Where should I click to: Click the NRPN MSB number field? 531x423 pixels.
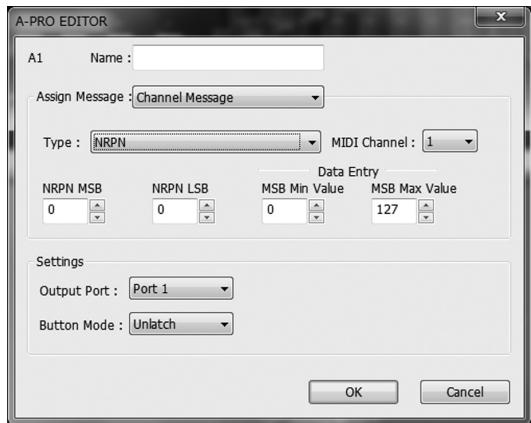pyautogui.click(x=65, y=211)
